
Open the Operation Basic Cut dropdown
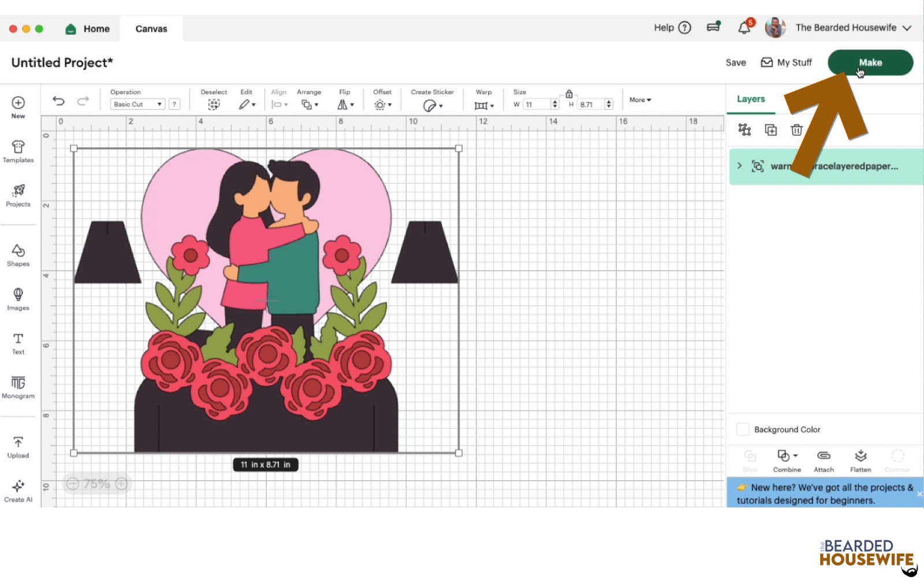[x=137, y=104]
